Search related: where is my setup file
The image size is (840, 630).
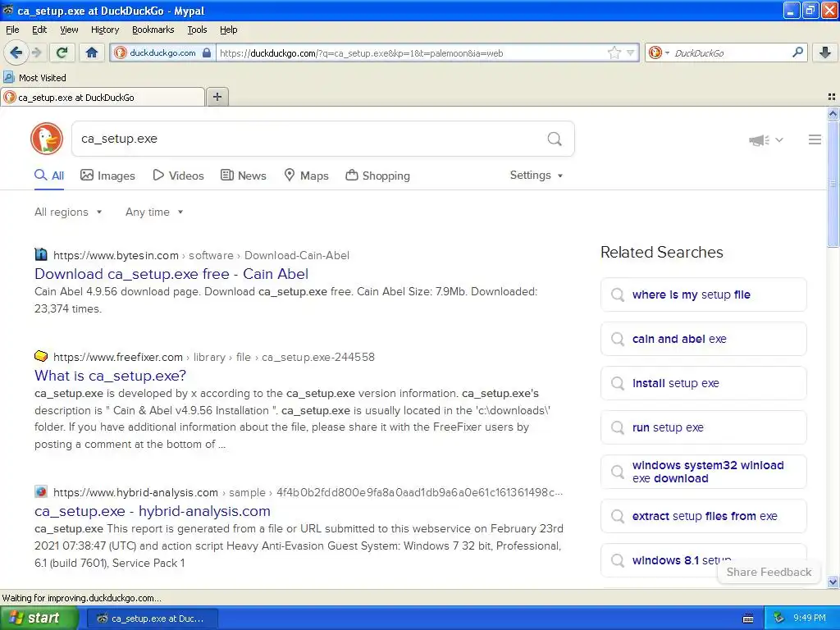coord(703,294)
